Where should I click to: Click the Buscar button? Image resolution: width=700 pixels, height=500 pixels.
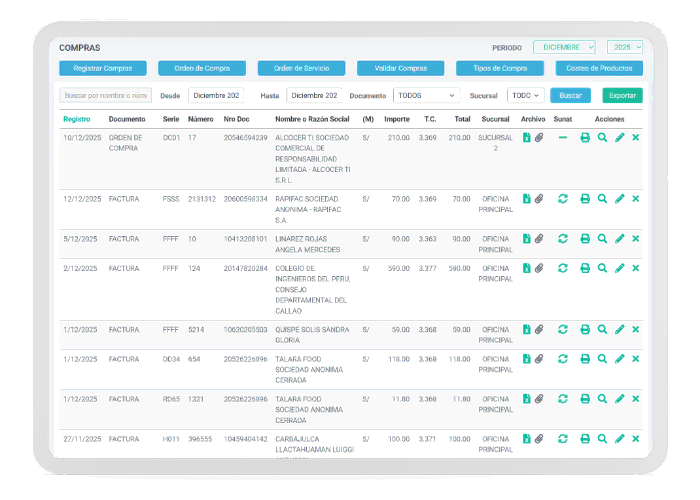(x=570, y=95)
